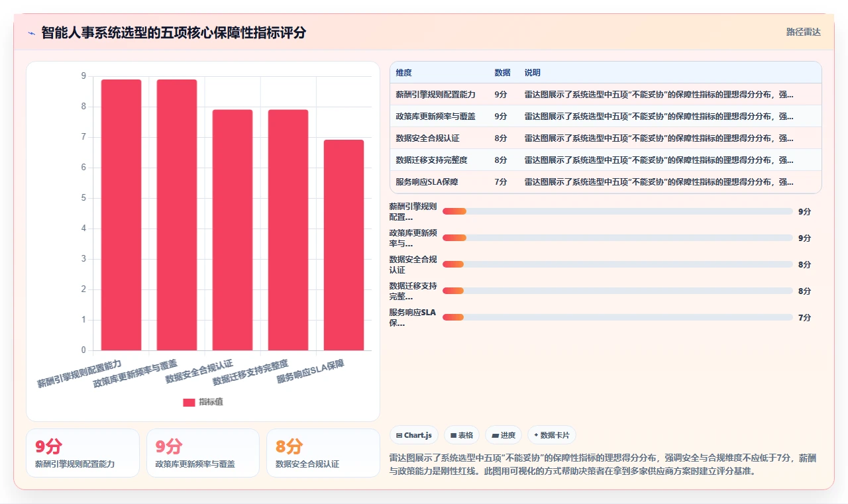848x504 pixels.
Task: Click the 服务响应SLA保障 bar in chart
Action: coord(344,245)
